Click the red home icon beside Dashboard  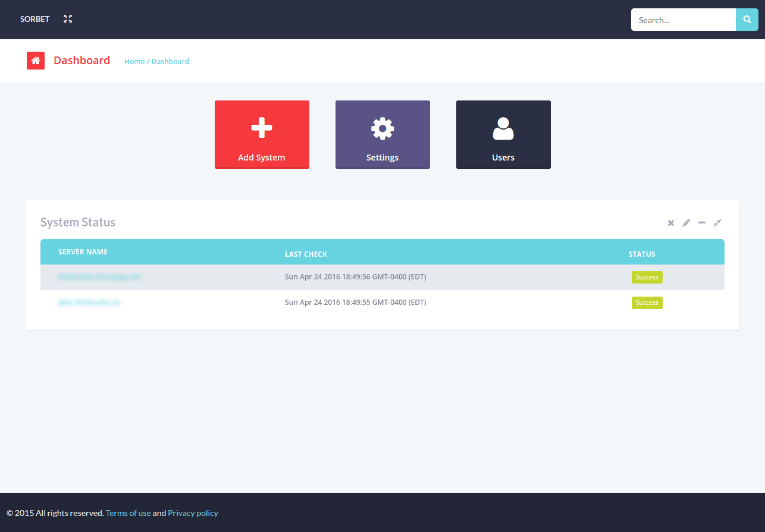[36, 60]
